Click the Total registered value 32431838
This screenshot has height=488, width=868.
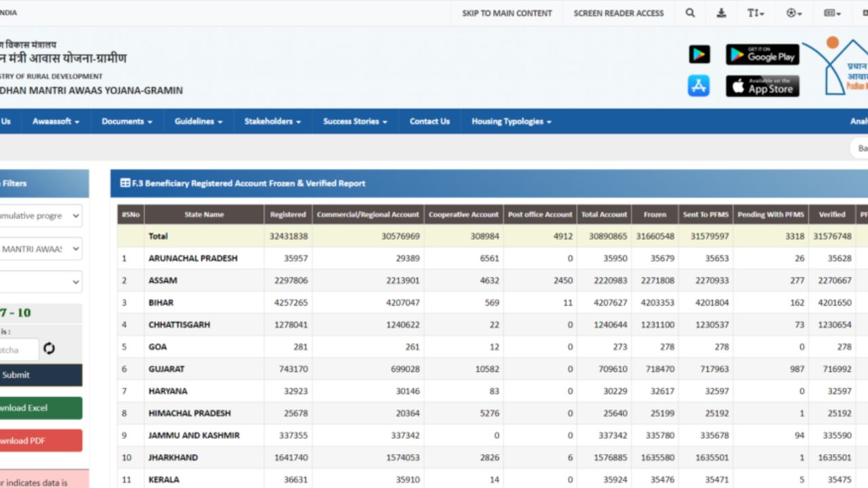[288, 237]
